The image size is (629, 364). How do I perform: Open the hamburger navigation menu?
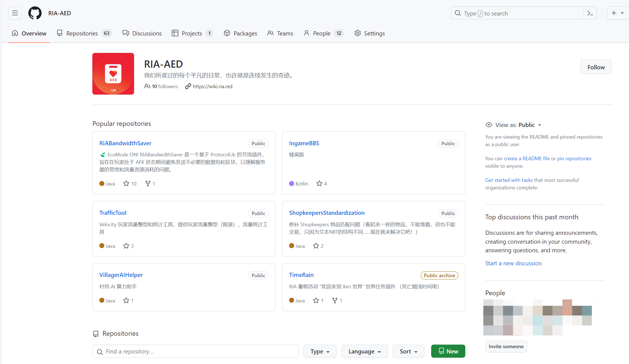[15, 13]
